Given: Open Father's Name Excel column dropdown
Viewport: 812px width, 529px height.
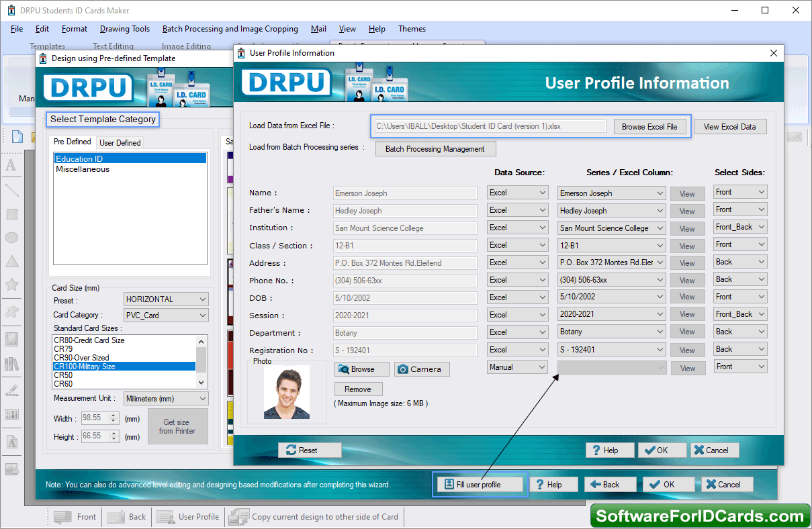Looking at the screenshot, I should [x=611, y=211].
